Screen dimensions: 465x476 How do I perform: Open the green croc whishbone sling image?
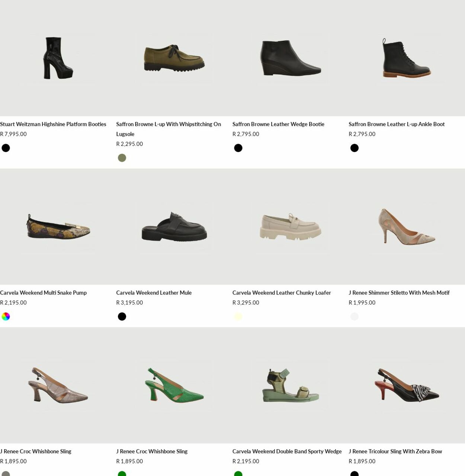(x=174, y=385)
